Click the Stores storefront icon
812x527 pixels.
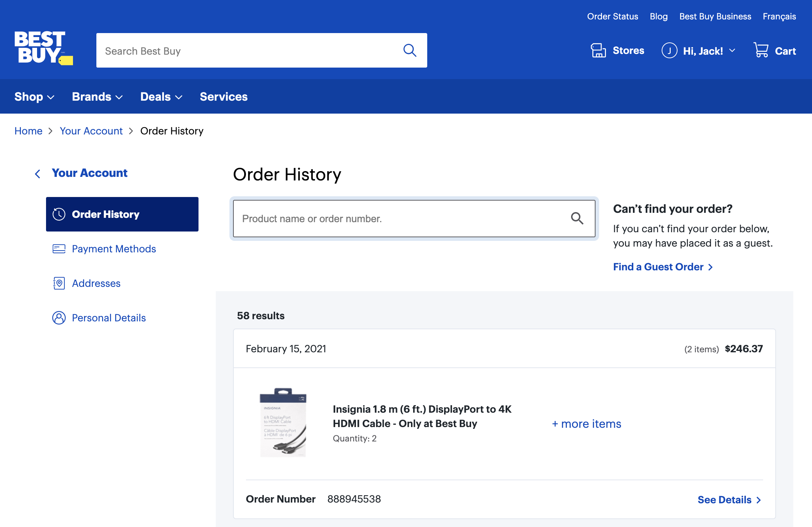coord(598,50)
